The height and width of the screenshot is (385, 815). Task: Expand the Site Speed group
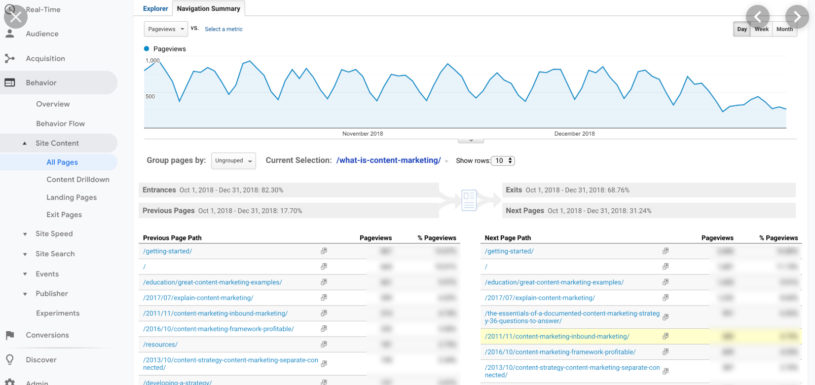coord(25,234)
